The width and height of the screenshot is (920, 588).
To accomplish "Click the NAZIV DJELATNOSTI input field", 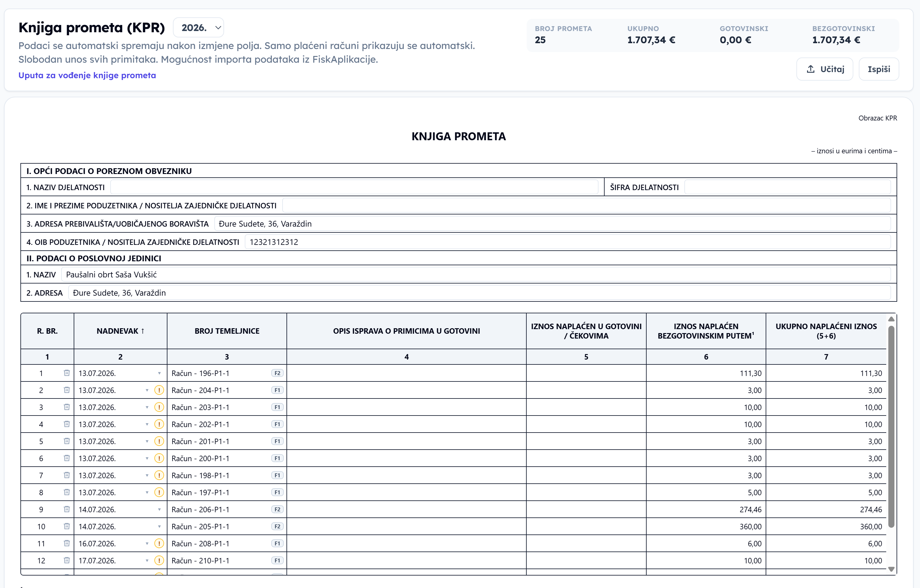I will pyautogui.click(x=354, y=187).
